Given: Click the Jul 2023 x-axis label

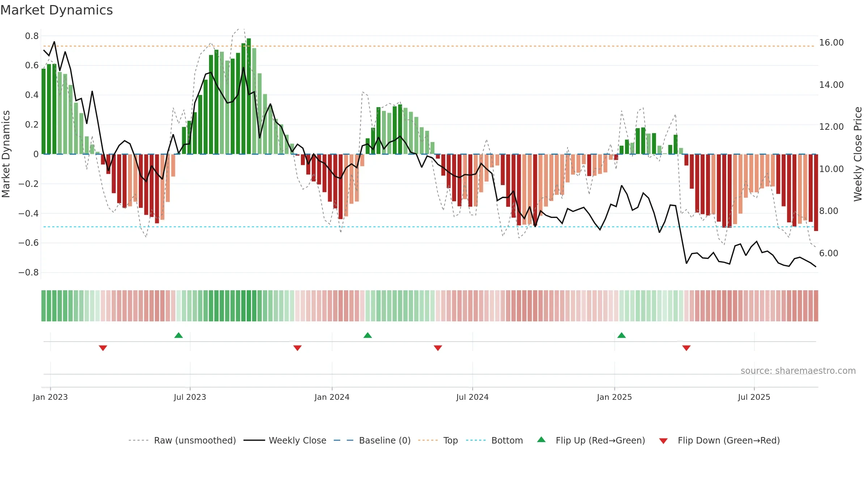Looking at the screenshot, I should pos(190,397).
